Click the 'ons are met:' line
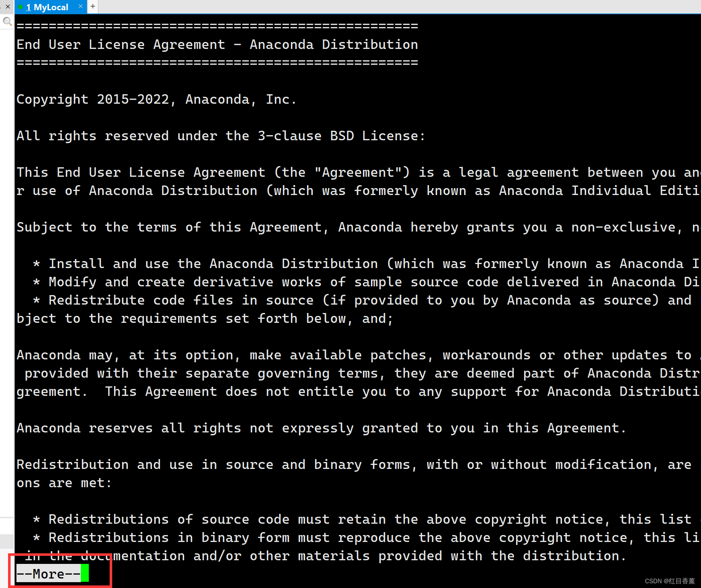The image size is (701, 588). [x=64, y=483]
